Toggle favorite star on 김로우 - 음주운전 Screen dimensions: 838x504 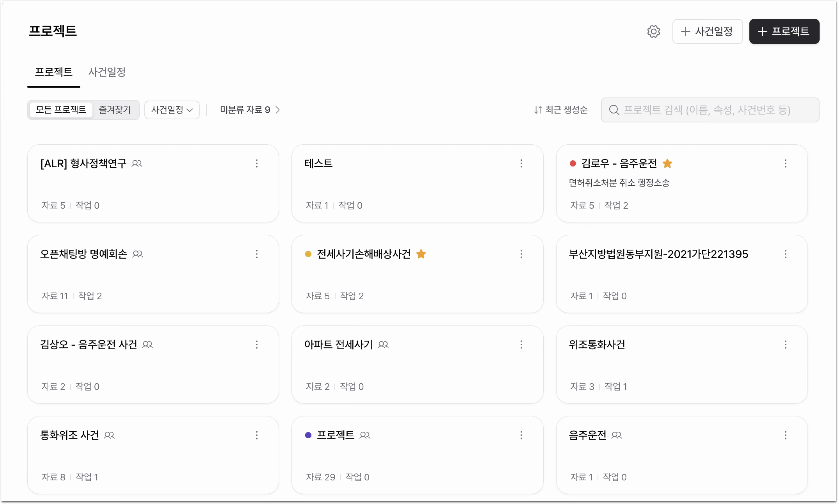point(667,163)
